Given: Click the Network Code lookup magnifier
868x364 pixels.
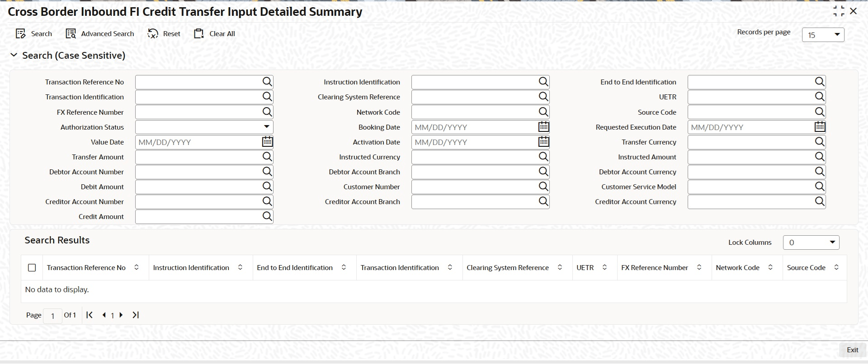Looking at the screenshot, I should click(x=543, y=112).
